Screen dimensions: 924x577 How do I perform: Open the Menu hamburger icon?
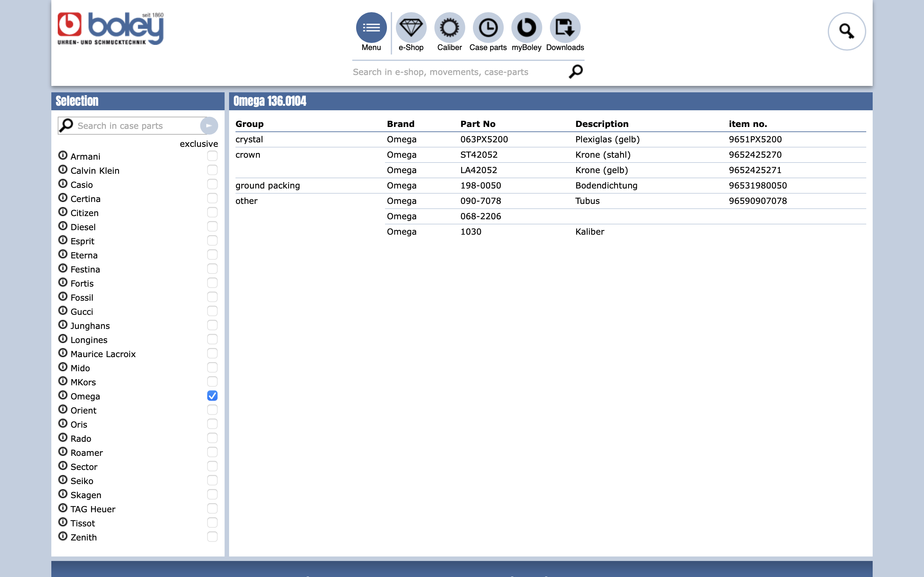(371, 28)
